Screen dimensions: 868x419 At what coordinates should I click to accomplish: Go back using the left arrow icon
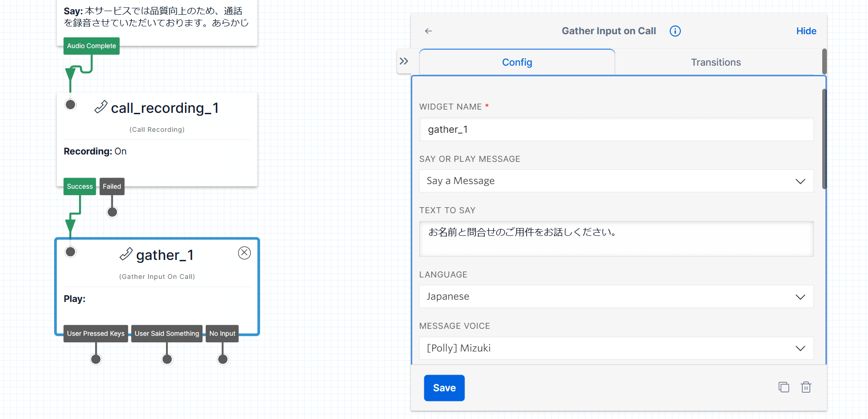click(428, 31)
